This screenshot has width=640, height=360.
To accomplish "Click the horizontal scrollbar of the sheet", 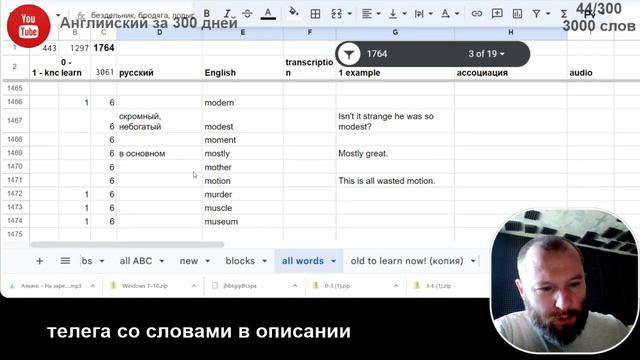I will coord(127,244).
